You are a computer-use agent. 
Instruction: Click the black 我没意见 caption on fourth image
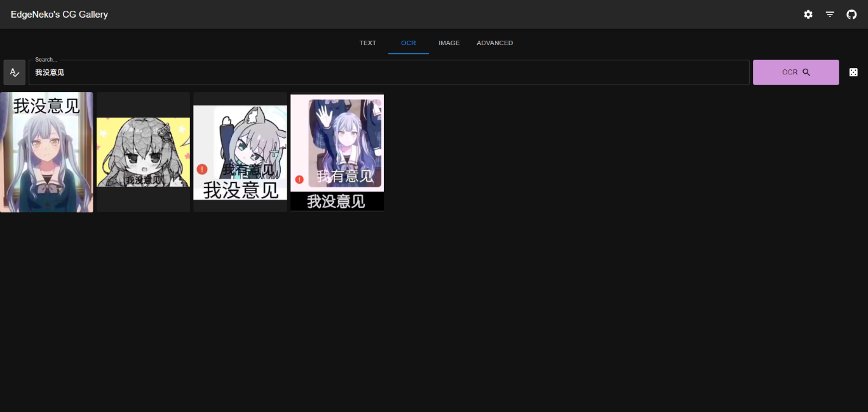337,202
